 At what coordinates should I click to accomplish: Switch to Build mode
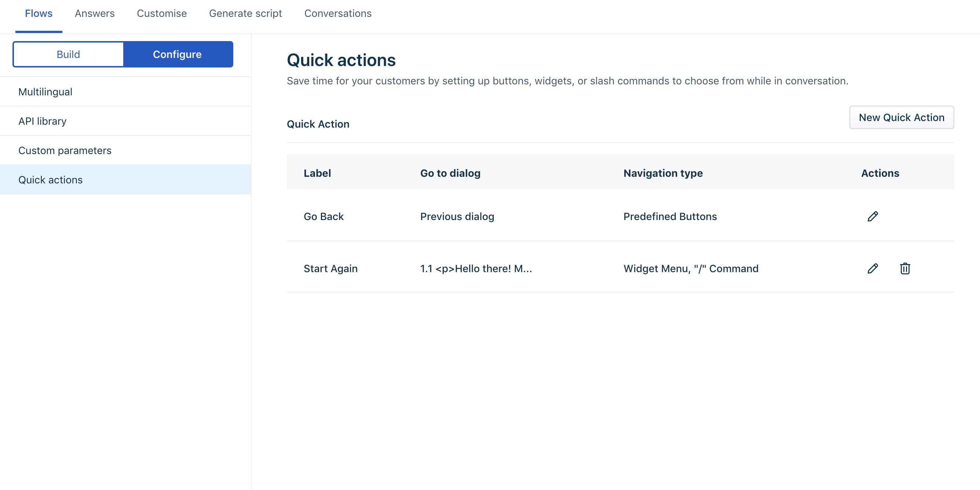click(x=69, y=54)
